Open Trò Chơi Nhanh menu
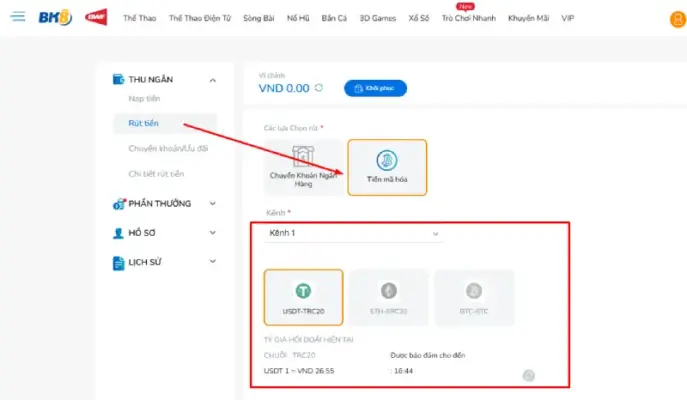This screenshot has height=400, width=687. pyautogui.click(x=468, y=18)
